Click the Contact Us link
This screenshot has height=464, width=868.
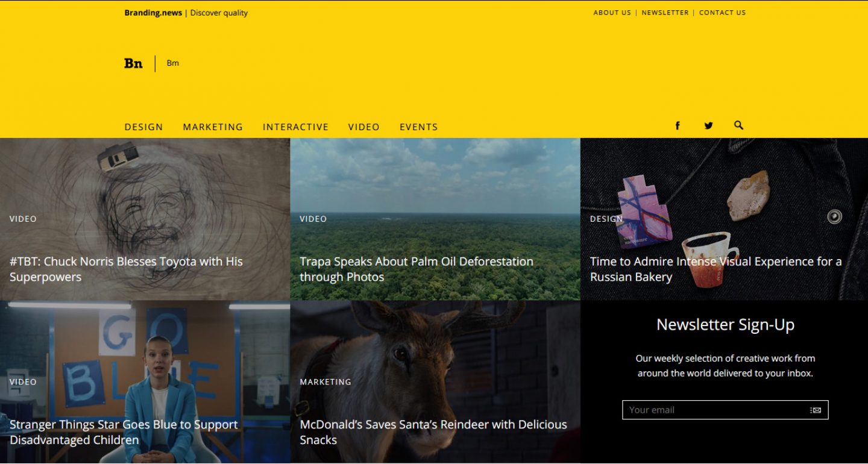pos(722,13)
